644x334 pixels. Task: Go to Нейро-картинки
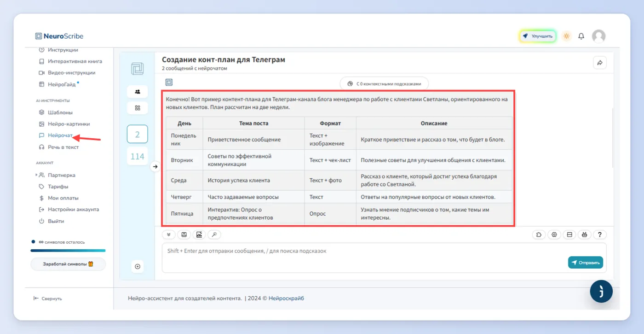click(x=64, y=124)
